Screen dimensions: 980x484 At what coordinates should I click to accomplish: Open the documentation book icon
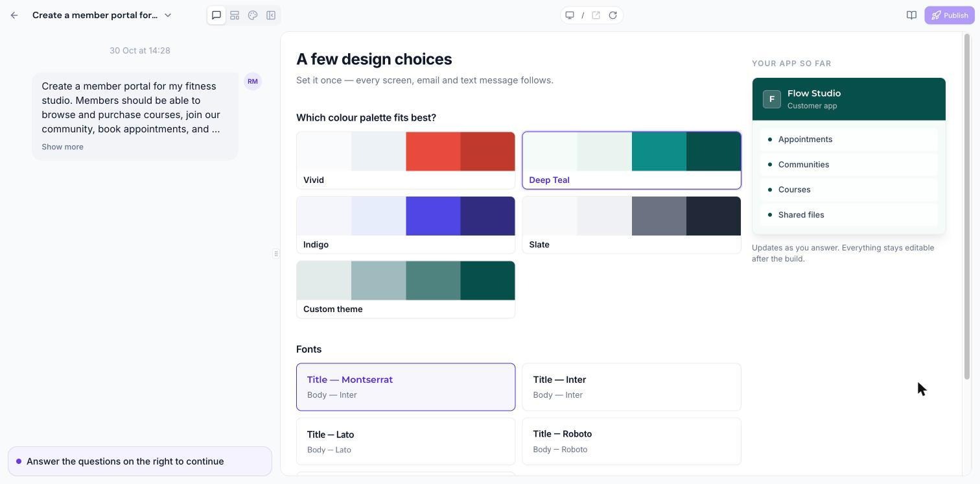tap(911, 15)
